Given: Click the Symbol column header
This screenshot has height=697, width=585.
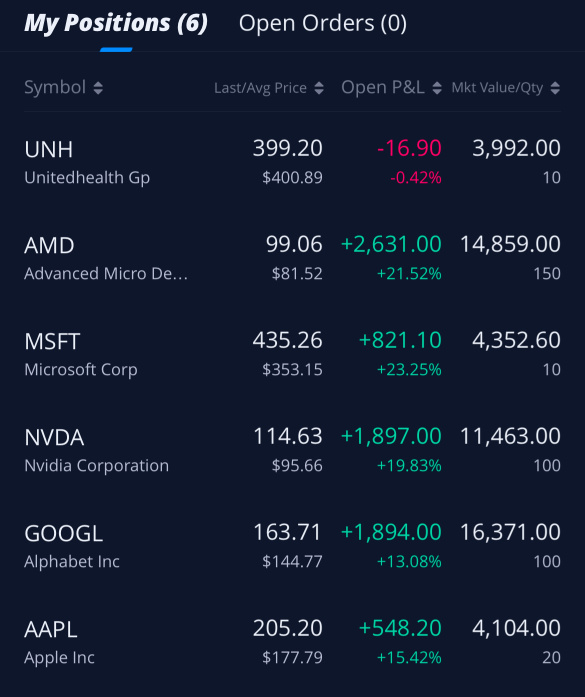Looking at the screenshot, I should coord(55,87).
